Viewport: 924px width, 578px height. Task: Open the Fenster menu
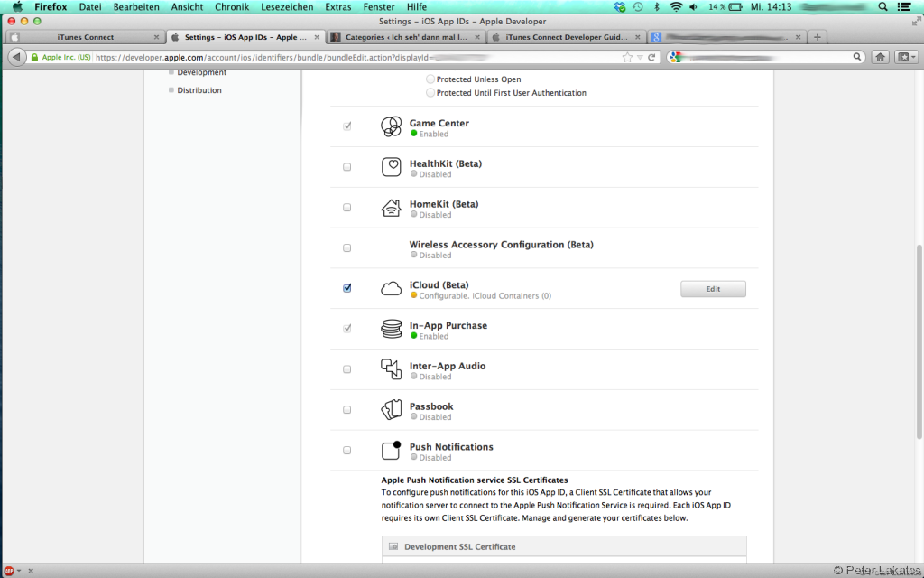pos(379,7)
